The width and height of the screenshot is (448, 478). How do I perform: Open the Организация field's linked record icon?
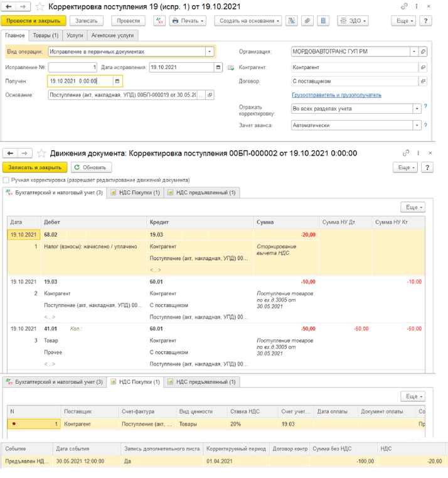424,52
